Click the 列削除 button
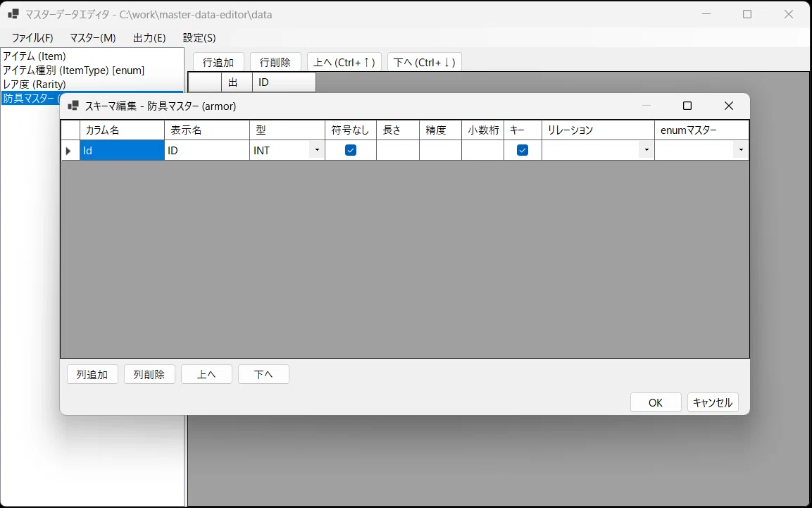Viewport: 812px width, 508px height. 149,374
